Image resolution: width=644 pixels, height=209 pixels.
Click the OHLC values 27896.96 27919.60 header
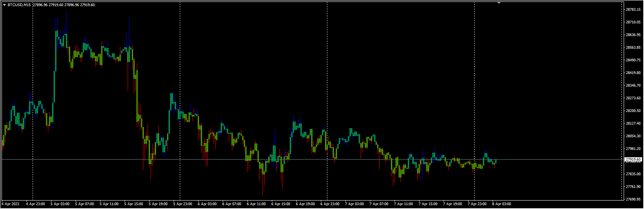point(64,5)
